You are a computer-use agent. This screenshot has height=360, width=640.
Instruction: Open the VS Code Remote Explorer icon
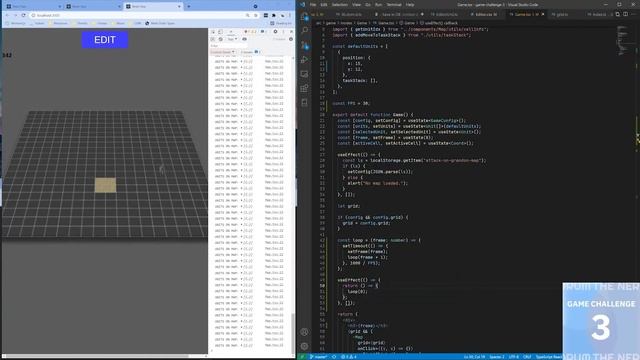point(304,74)
